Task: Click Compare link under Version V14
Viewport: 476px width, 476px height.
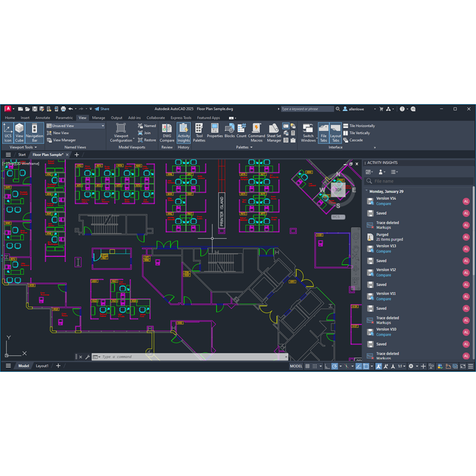Action: click(x=383, y=204)
